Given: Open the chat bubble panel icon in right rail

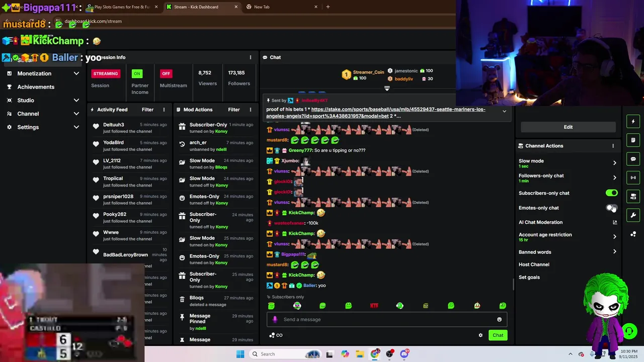Looking at the screenshot, I should point(633,159).
